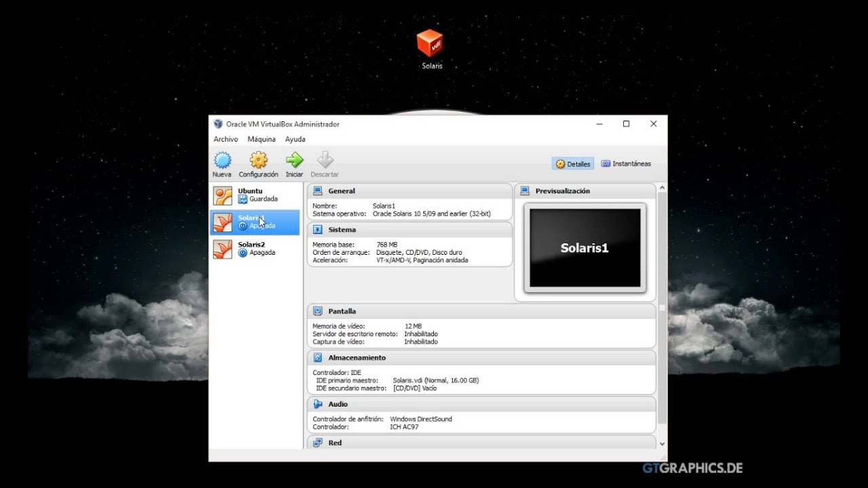
Task: Select the Solaris2 virtual machine
Action: click(254, 249)
